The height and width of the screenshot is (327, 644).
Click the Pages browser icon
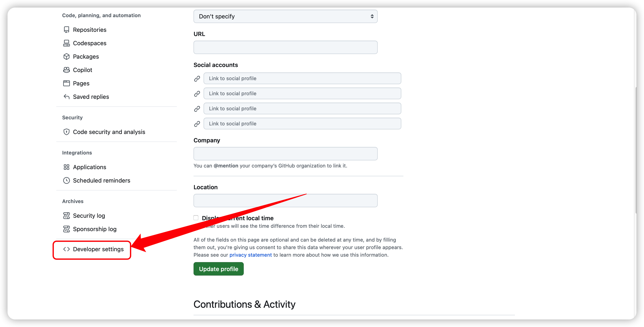click(x=66, y=83)
